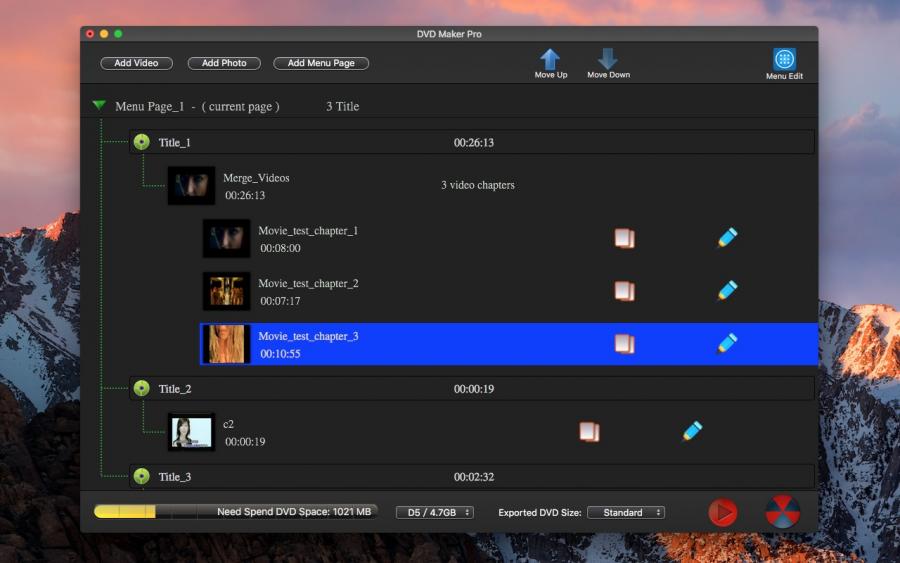Click the pencil edit icon for clip c2
Viewport: 900px width, 563px height.
click(x=692, y=430)
